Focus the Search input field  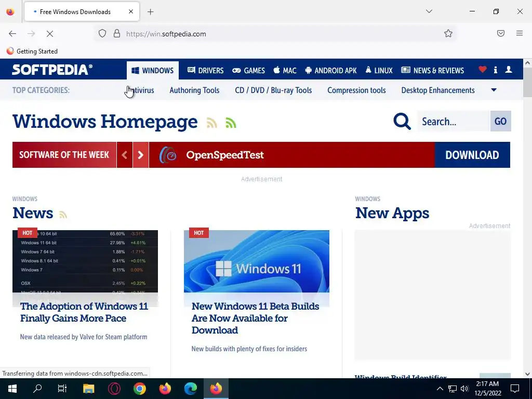(x=454, y=121)
